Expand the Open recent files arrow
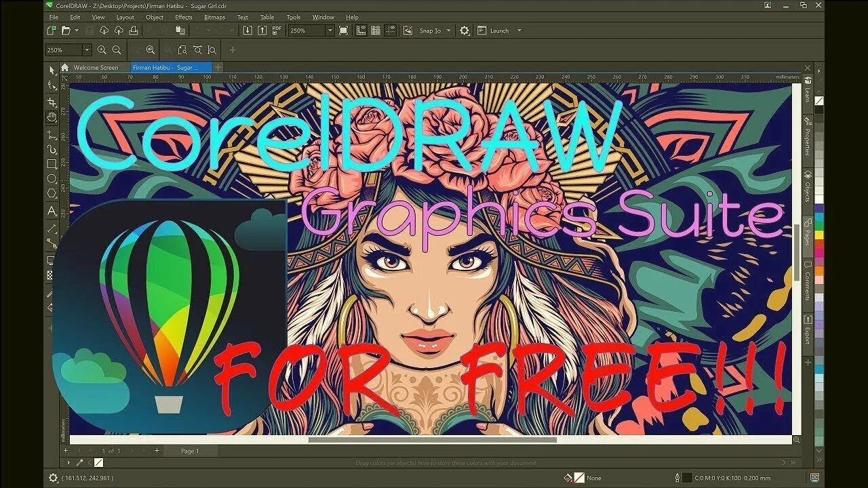868x488 pixels. pyautogui.click(x=77, y=30)
